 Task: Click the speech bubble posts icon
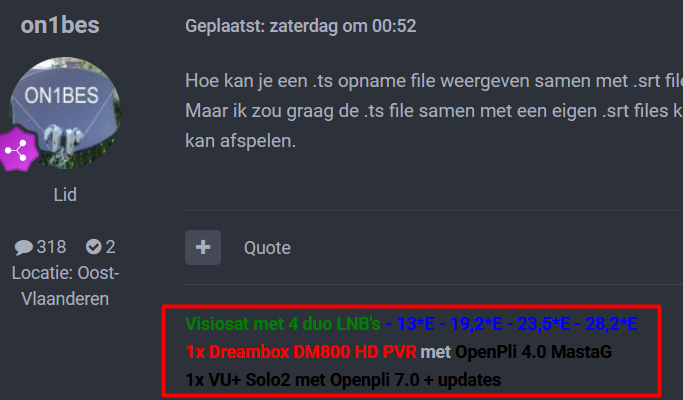[24, 247]
